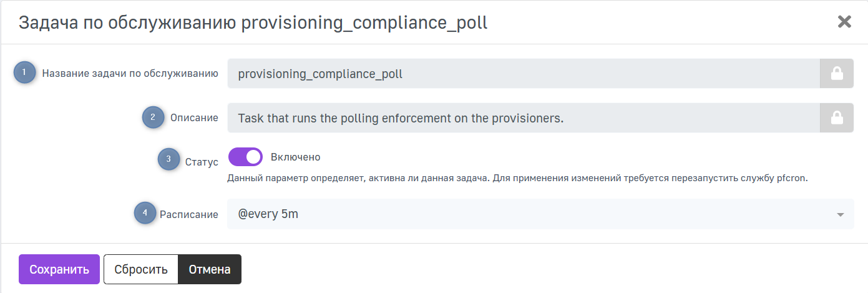The width and height of the screenshot is (868, 293).
Task: Click the number 1 step badge
Action: click(x=24, y=73)
